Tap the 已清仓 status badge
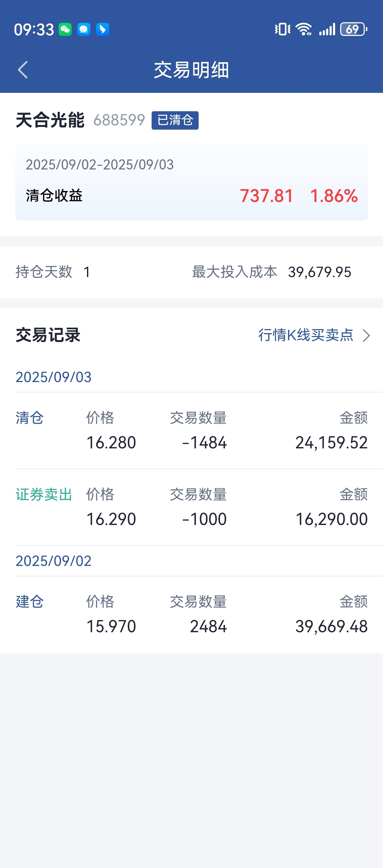Image resolution: width=383 pixels, height=868 pixels. (175, 120)
